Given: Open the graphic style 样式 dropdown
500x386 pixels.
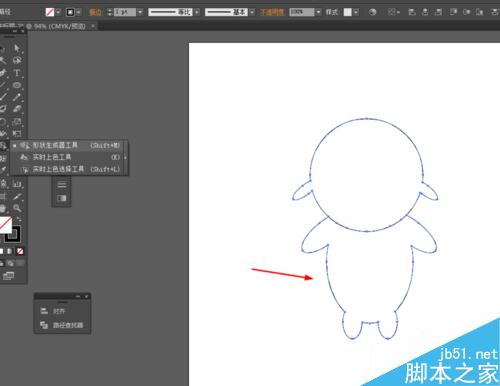Looking at the screenshot, I should coord(356,12).
